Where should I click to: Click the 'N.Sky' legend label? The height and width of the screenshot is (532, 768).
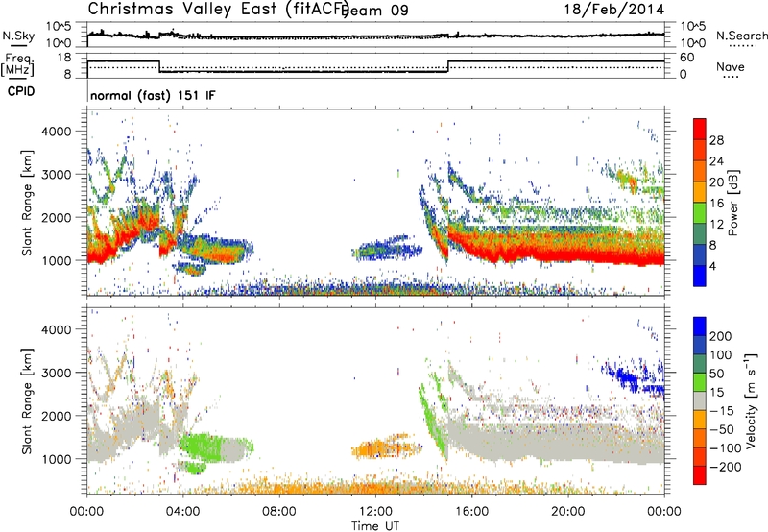click(18, 36)
